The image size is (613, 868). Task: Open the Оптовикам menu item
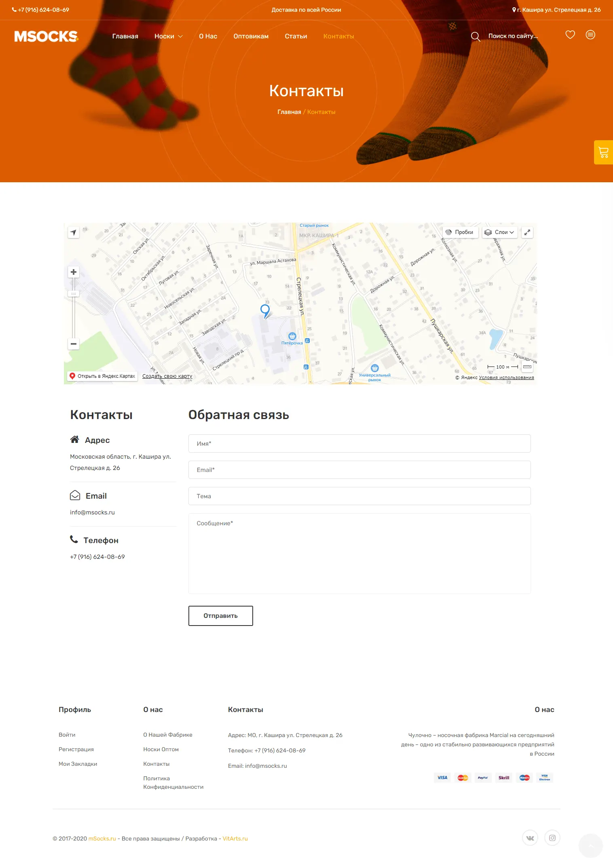pos(251,36)
